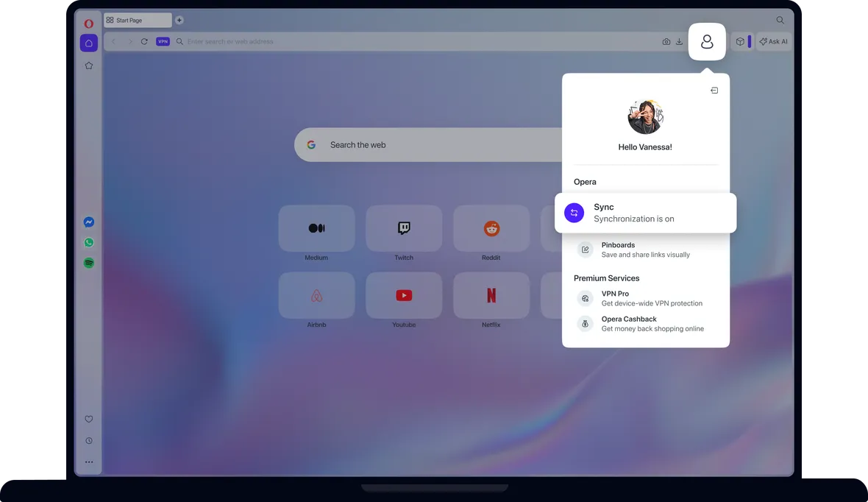Open the Sync synchronization entry
The image size is (868, 502).
pos(645,213)
